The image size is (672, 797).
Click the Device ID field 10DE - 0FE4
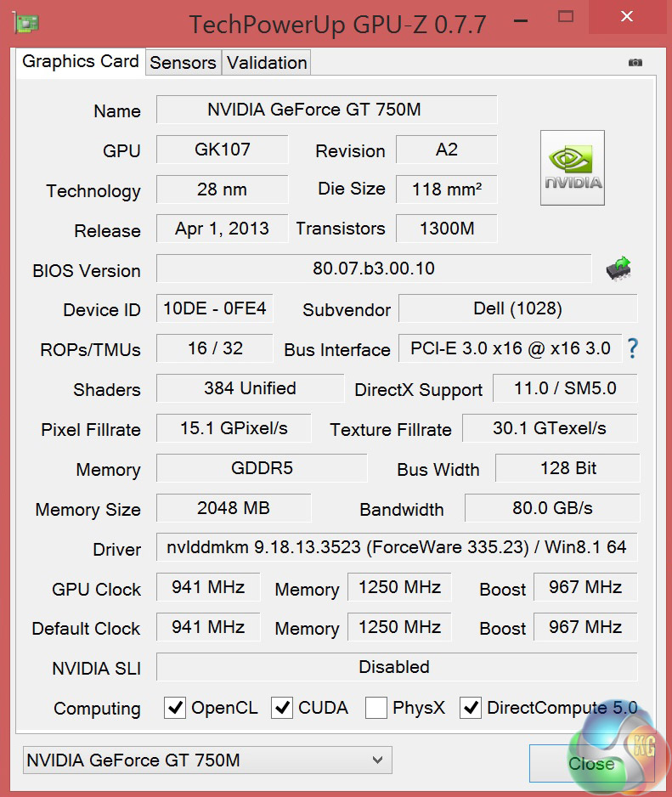click(x=214, y=308)
